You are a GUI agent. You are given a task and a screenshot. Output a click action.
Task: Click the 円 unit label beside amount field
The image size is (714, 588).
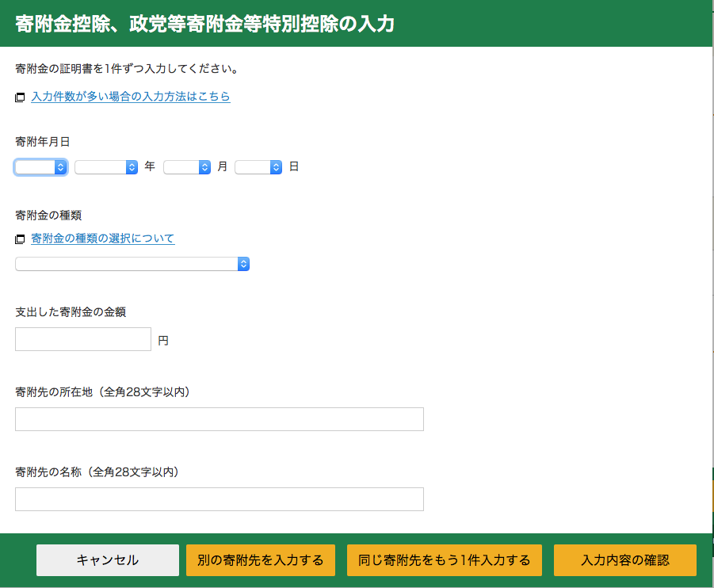163,341
